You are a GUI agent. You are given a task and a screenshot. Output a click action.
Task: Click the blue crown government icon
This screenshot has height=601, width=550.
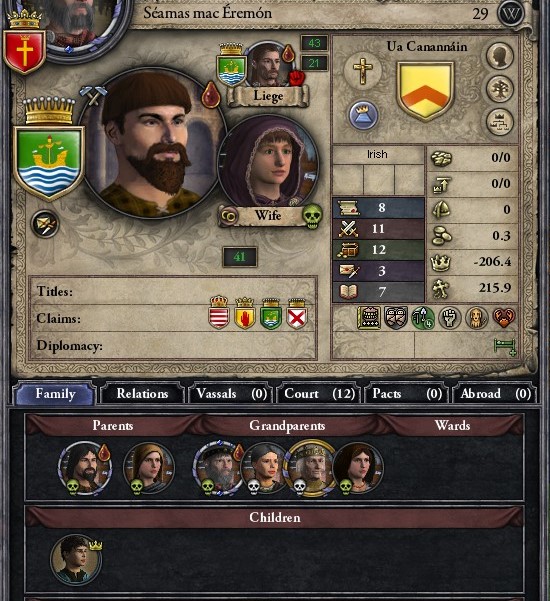[x=363, y=115]
